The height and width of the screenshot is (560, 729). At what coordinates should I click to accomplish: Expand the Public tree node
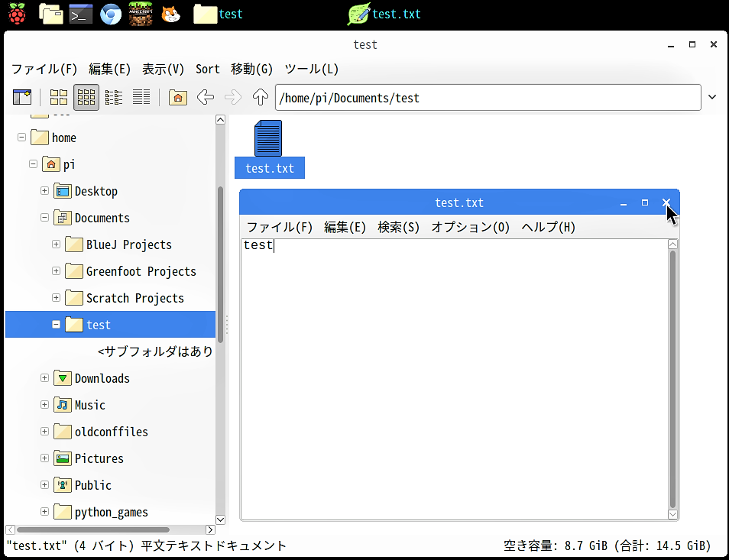[44, 484]
